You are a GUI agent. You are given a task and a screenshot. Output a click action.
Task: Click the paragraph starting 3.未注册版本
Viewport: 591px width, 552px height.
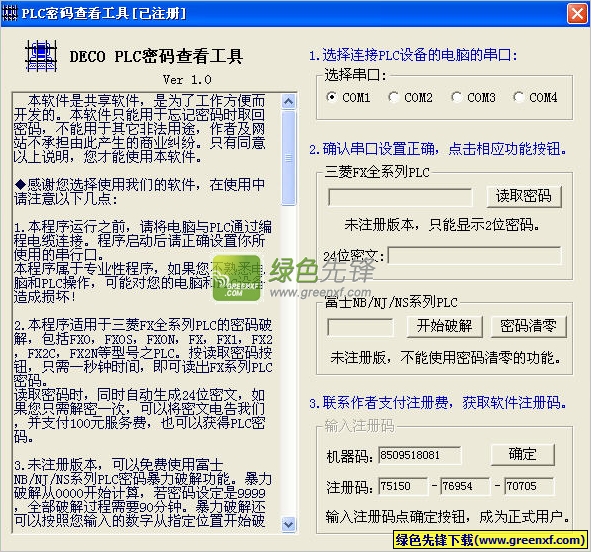(x=142, y=493)
